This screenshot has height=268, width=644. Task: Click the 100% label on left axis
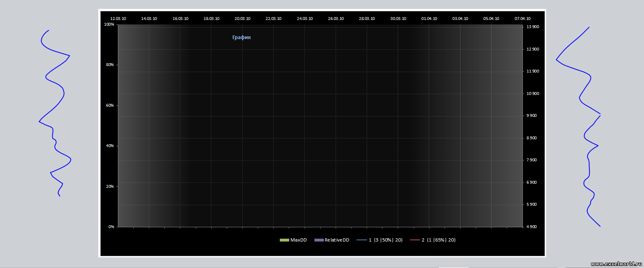point(109,24)
